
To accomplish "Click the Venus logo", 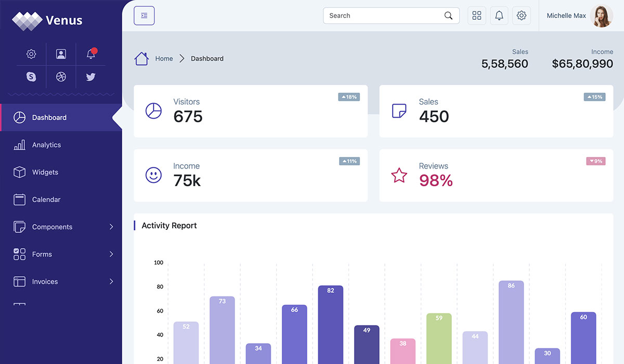I will pos(47,20).
